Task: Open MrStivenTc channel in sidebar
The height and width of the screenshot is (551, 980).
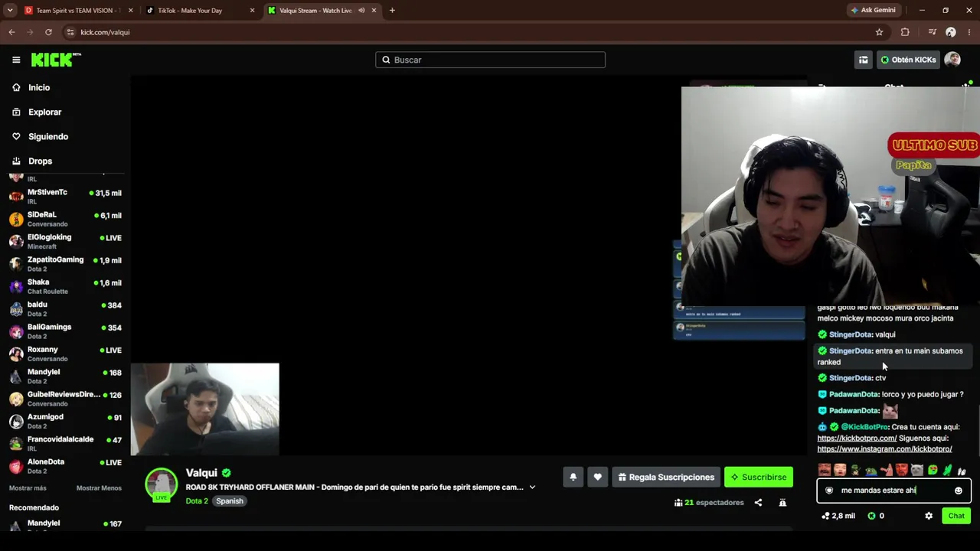Action: click(66, 197)
